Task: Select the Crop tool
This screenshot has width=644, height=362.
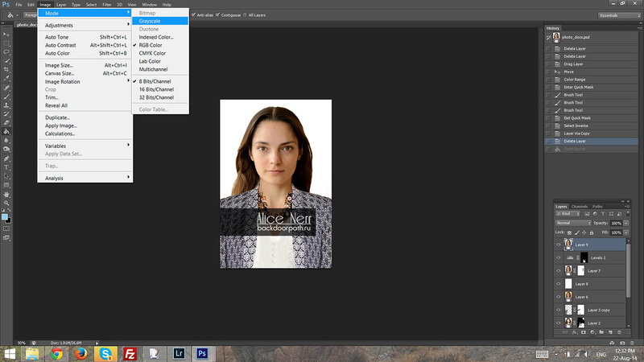Action: pos(6,70)
